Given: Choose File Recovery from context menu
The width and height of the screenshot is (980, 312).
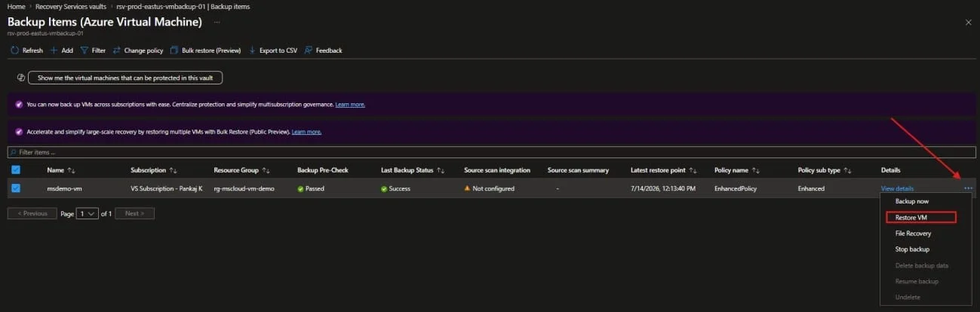Looking at the screenshot, I should coord(913,234).
